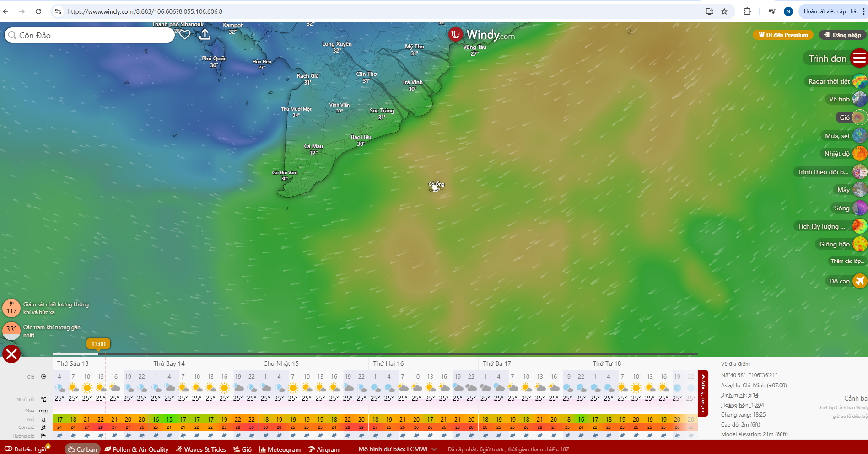Click the heart favorite icon beside search

pyautogui.click(x=185, y=35)
